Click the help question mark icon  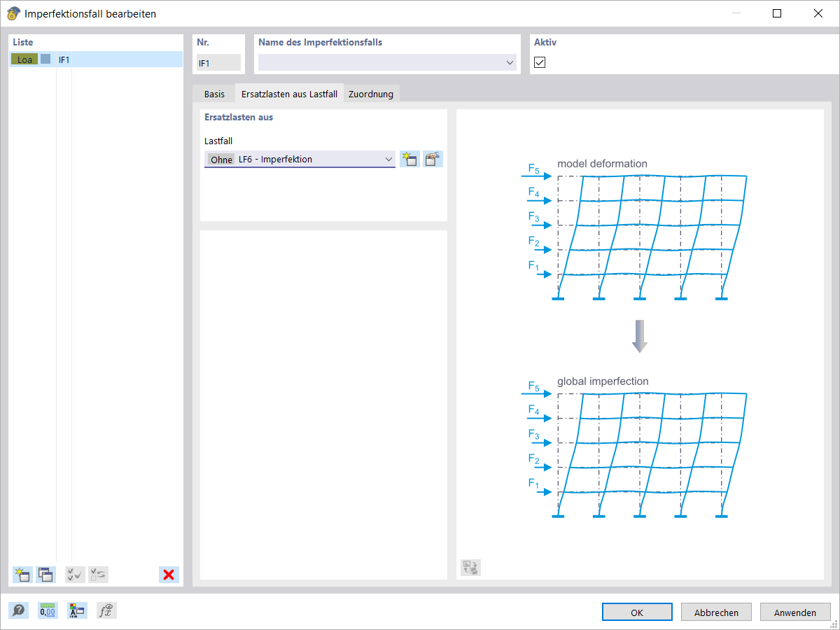click(18, 610)
